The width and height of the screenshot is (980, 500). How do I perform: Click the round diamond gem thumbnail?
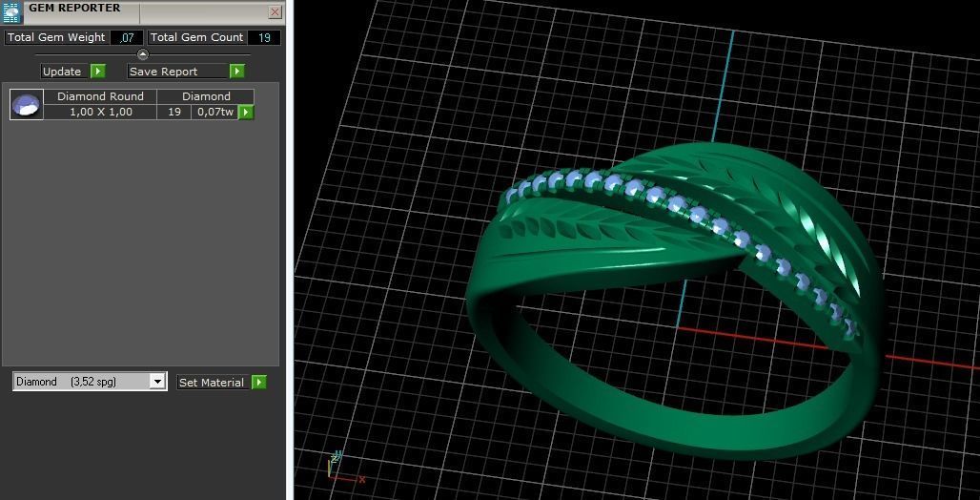pyautogui.click(x=27, y=105)
